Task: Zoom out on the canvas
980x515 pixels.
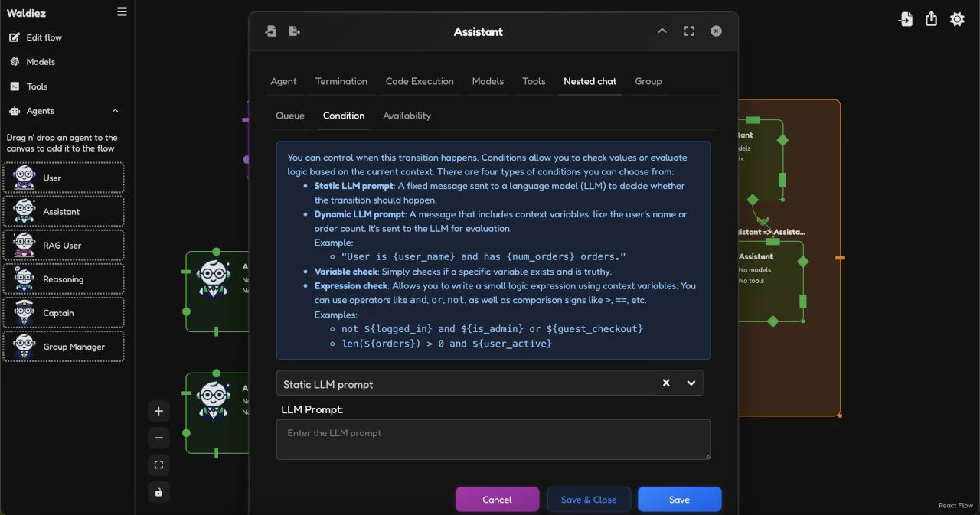Action: [158, 438]
